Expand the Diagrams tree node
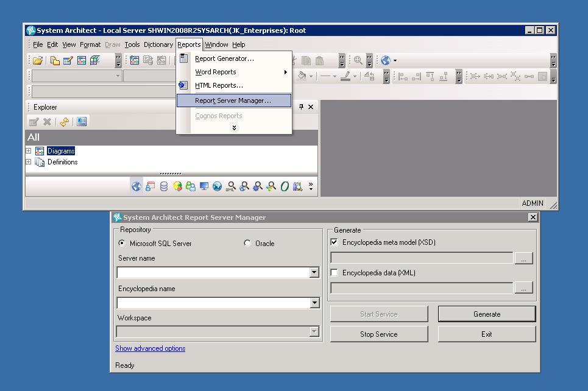588x391 pixels. click(29, 150)
